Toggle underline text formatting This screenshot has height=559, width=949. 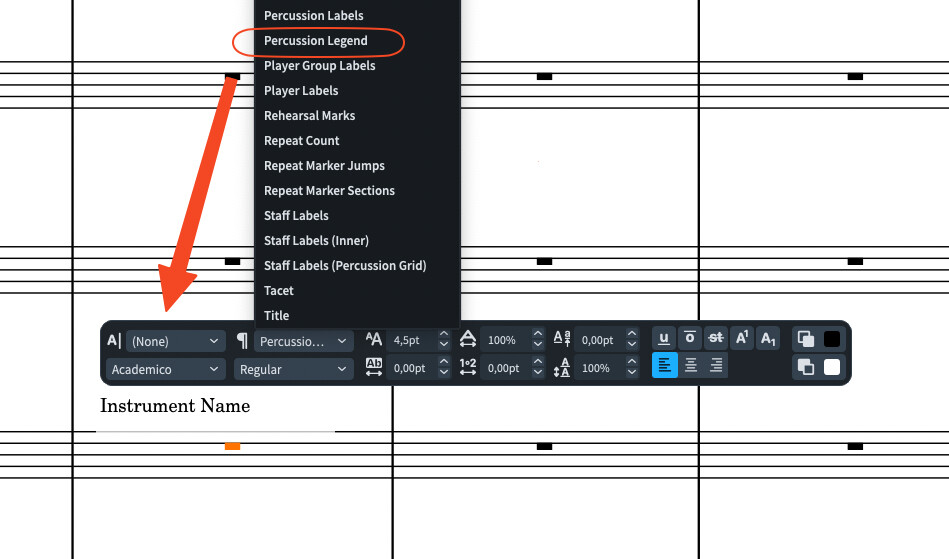click(x=663, y=338)
